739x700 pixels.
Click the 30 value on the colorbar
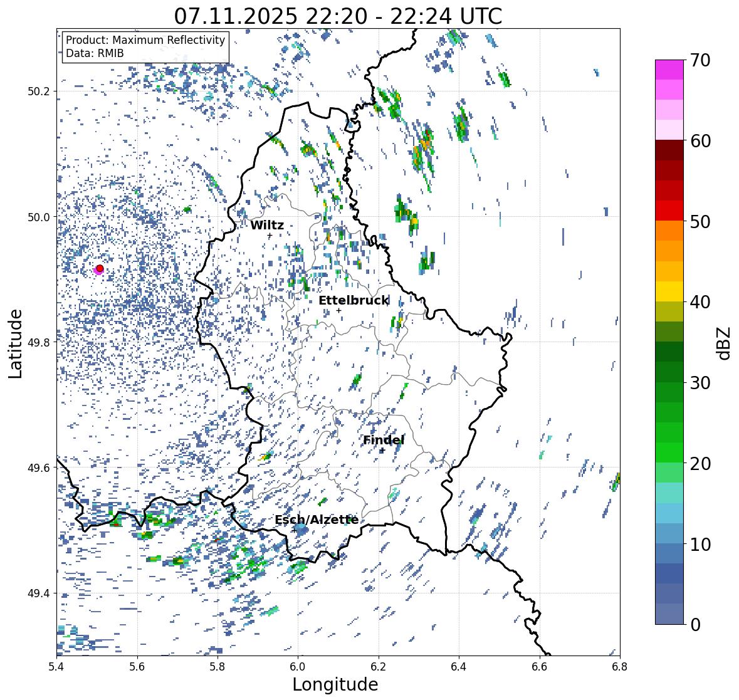pos(700,382)
